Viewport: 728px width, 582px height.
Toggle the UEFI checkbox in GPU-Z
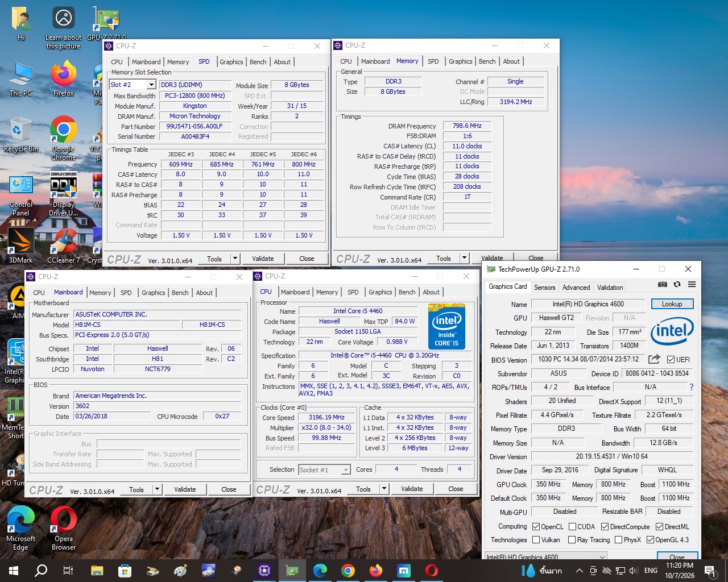671,359
